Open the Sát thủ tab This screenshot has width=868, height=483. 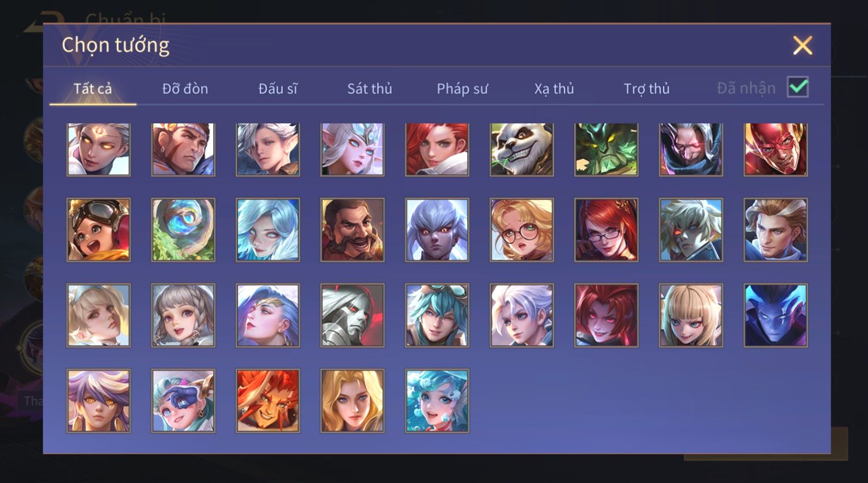click(370, 89)
